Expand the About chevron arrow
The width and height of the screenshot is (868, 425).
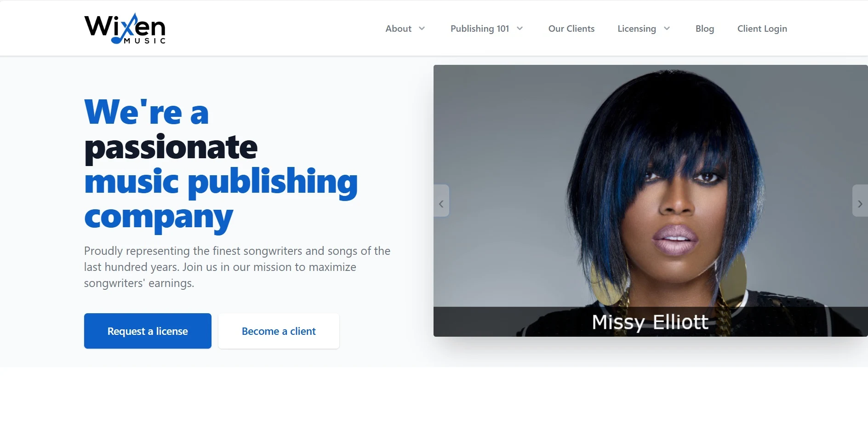(422, 29)
